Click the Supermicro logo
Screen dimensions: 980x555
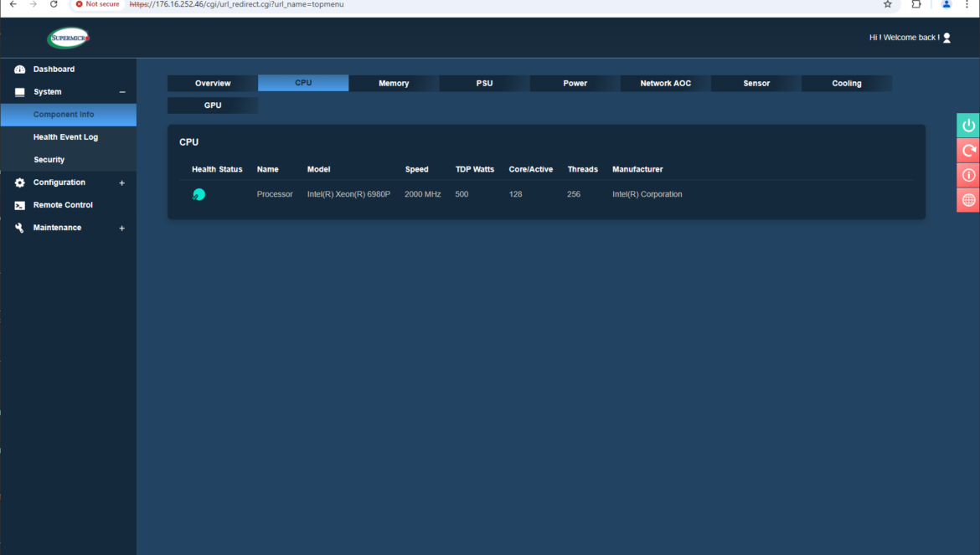pos(69,38)
